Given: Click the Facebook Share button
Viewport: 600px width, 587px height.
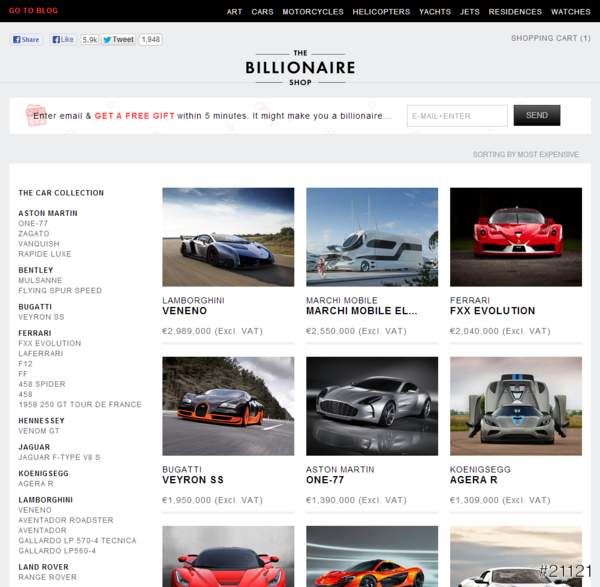Looking at the screenshot, I should 26,39.
